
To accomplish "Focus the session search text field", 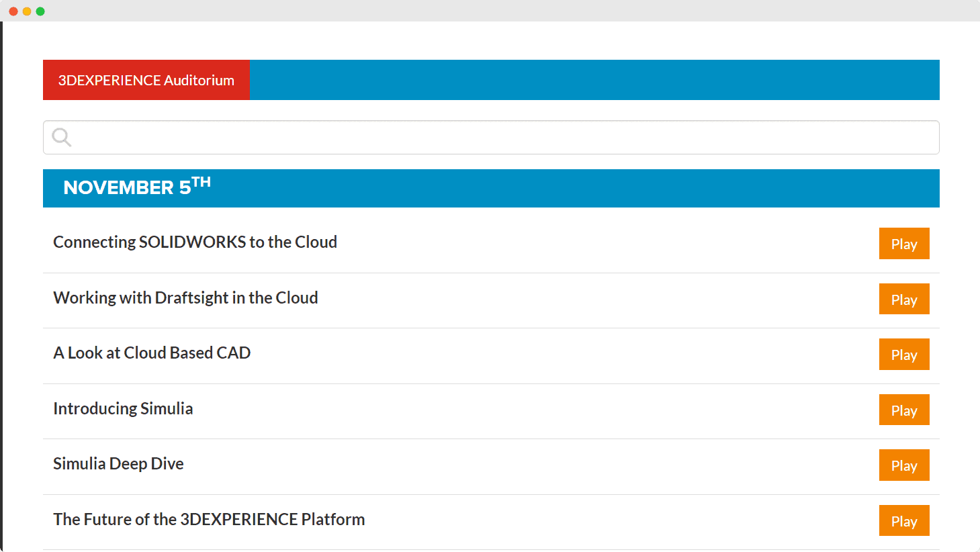I will coord(504,138).
